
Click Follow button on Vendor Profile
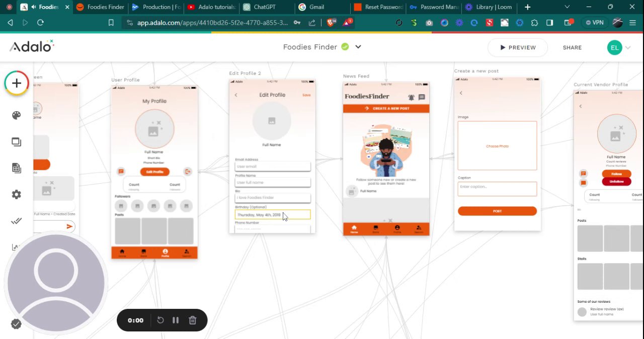click(x=616, y=174)
